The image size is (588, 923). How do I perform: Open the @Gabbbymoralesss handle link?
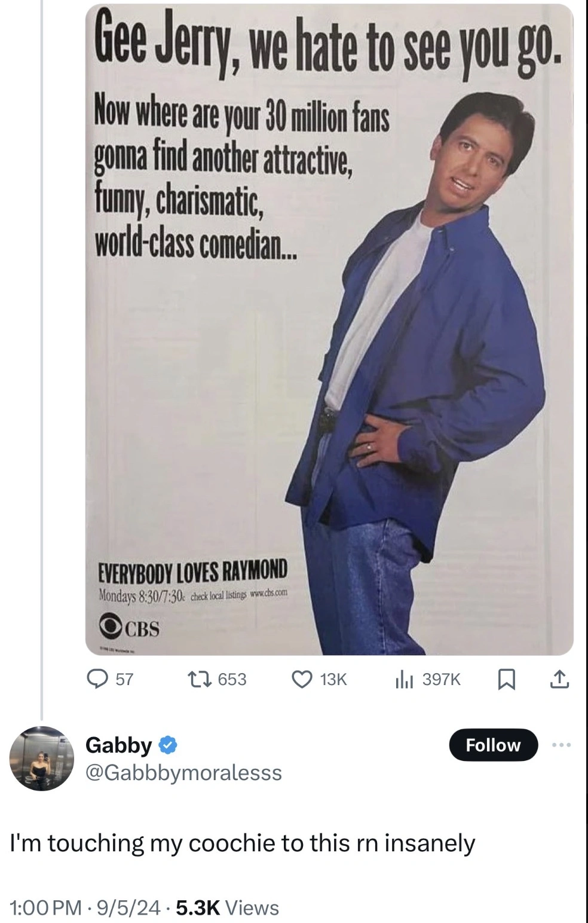coord(184,772)
